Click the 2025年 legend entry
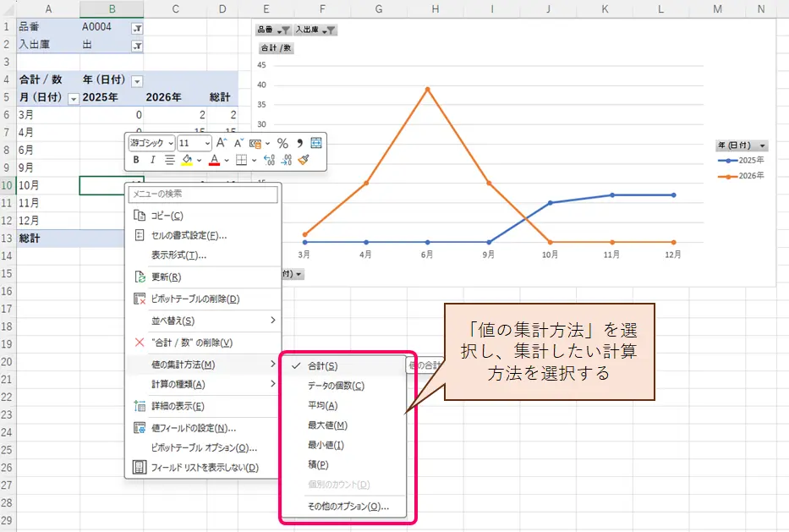The width and height of the screenshot is (789, 532). 741,160
